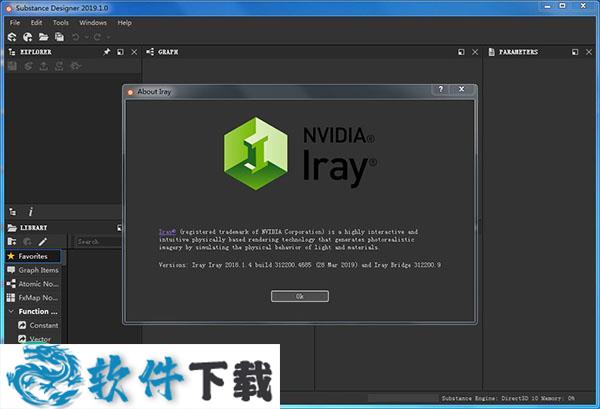Float the Graph panel
The width and height of the screenshot is (600, 409).
pos(461,52)
